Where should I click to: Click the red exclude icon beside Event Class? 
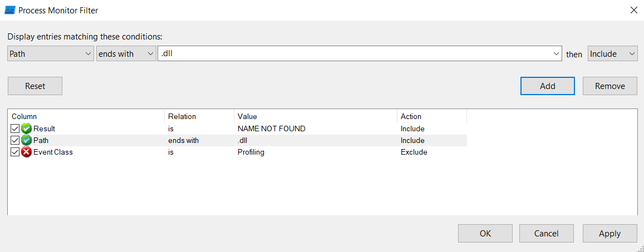(26, 152)
